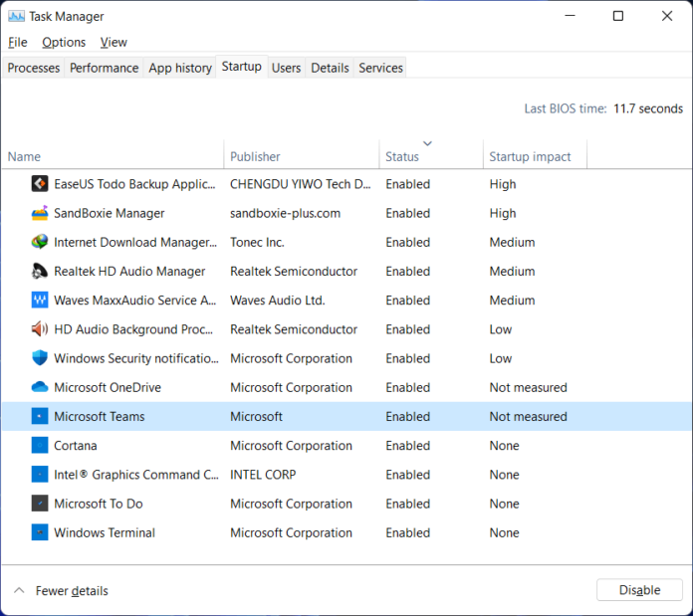Click the Microsoft Teams row icon
The image size is (693, 616).
click(40, 416)
